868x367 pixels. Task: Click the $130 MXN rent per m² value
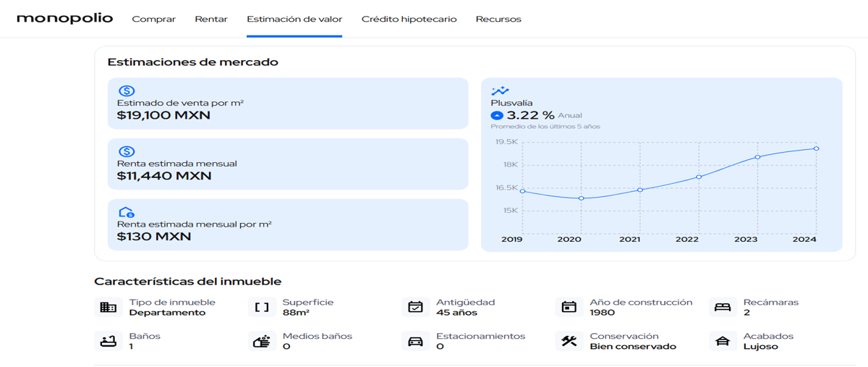point(154,237)
